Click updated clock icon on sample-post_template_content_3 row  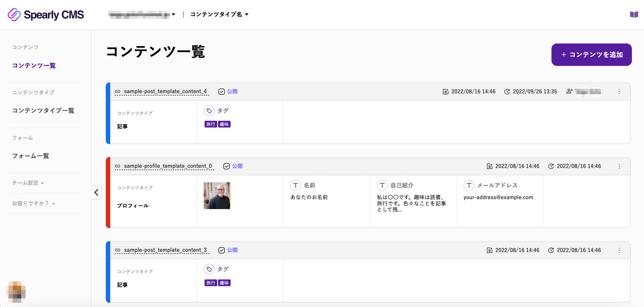[551, 250]
